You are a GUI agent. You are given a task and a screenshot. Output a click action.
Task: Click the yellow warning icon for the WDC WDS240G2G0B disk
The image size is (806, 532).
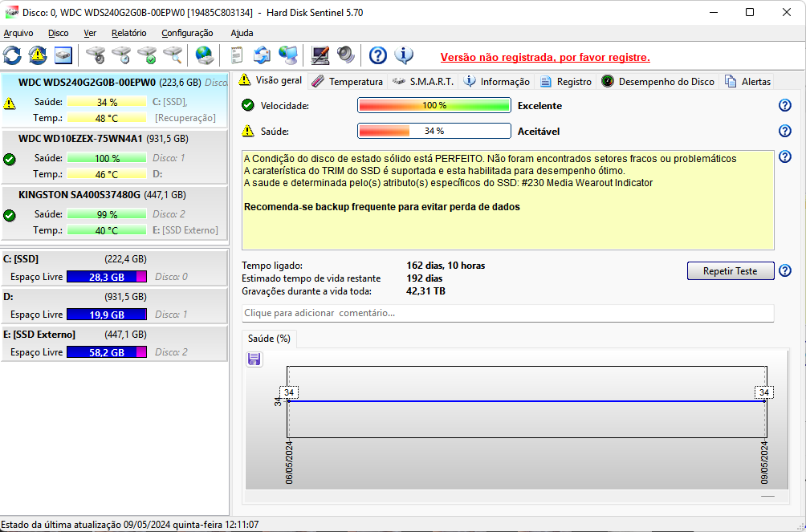pos(10,104)
